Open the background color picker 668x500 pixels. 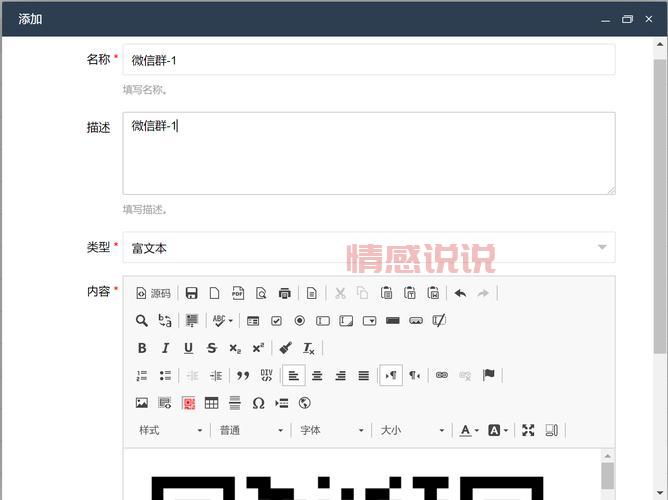coord(498,430)
